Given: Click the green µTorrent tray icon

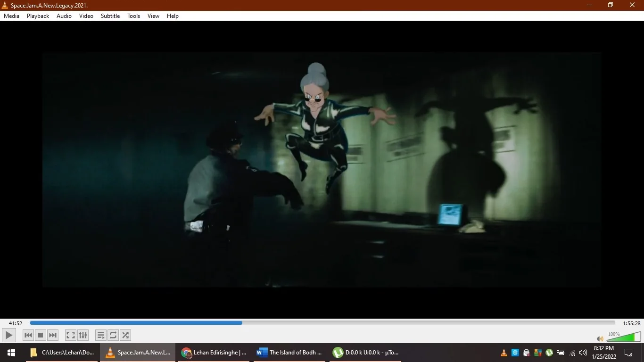Looking at the screenshot, I should pyautogui.click(x=549, y=353).
